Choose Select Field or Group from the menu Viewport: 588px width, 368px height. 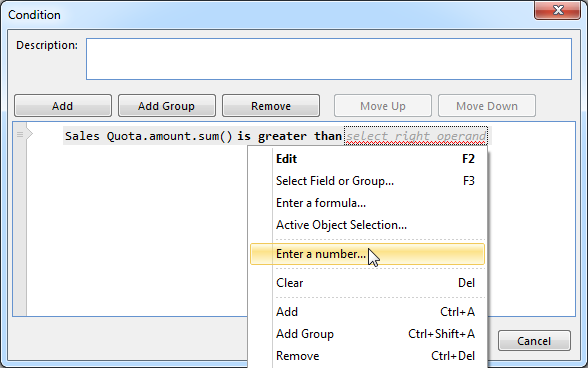pyautogui.click(x=368, y=181)
